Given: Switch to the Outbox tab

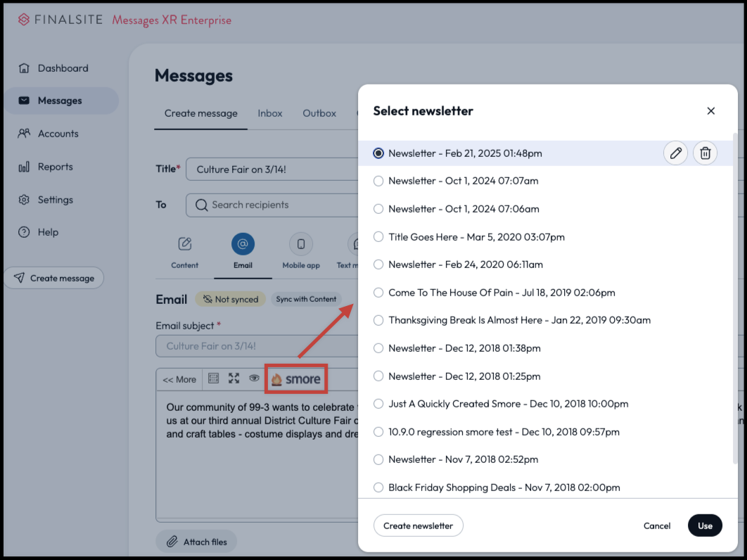Looking at the screenshot, I should point(319,113).
